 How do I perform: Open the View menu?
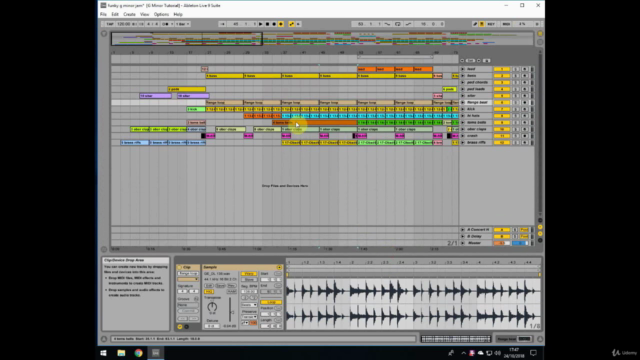pos(144,14)
